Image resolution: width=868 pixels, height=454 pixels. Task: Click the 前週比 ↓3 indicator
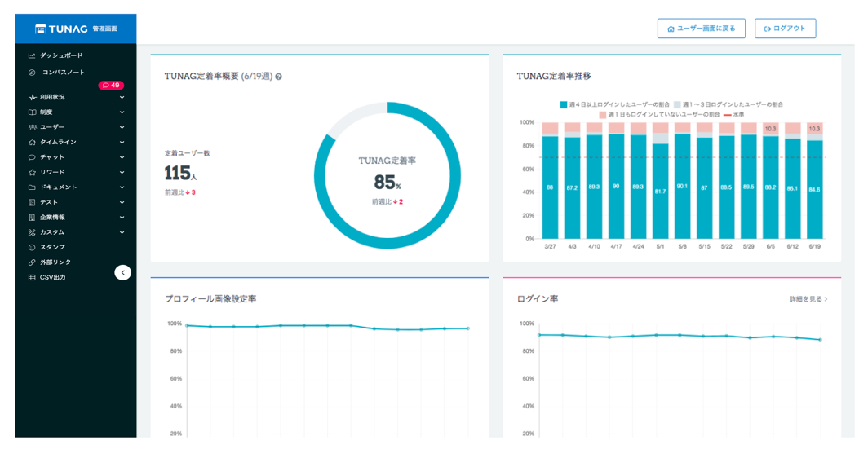tap(180, 192)
